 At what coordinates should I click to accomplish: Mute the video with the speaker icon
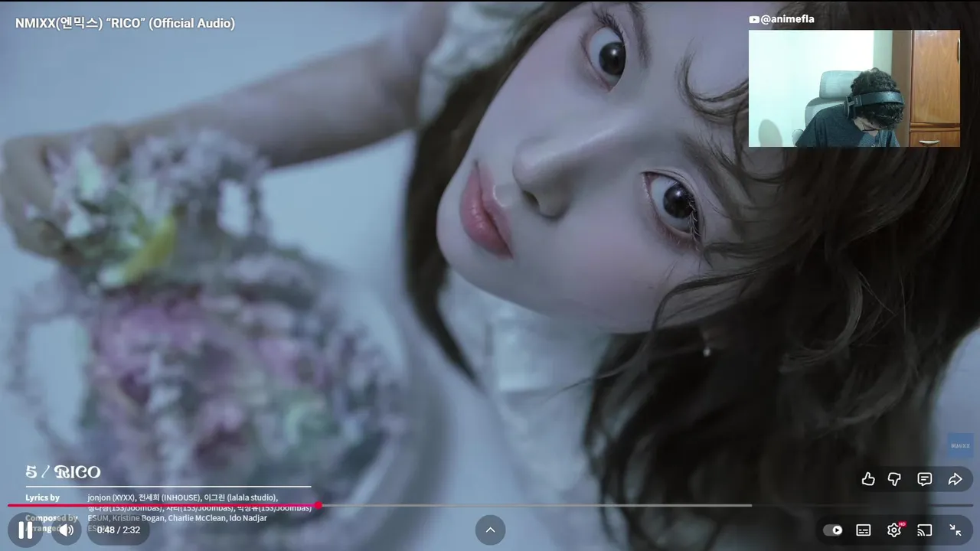67,530
